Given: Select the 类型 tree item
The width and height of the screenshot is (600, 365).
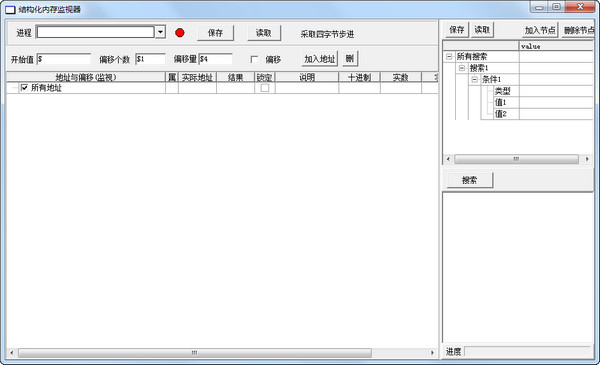Looking at the screenshot, I should coord(503,91).
